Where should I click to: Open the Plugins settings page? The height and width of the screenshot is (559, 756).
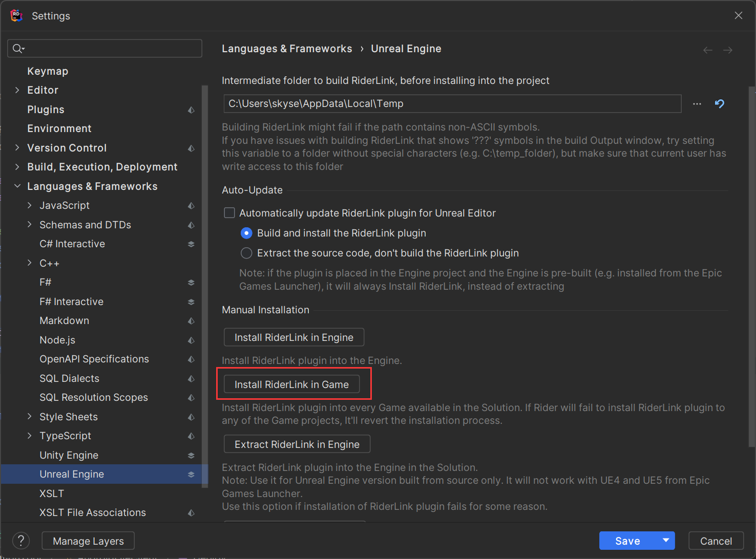tap(46, 110)
